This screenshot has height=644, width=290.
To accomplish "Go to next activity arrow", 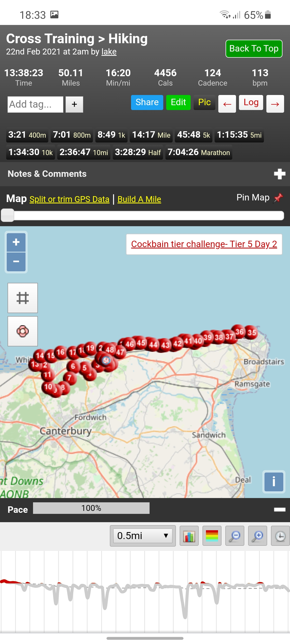I will pos(275,104).
